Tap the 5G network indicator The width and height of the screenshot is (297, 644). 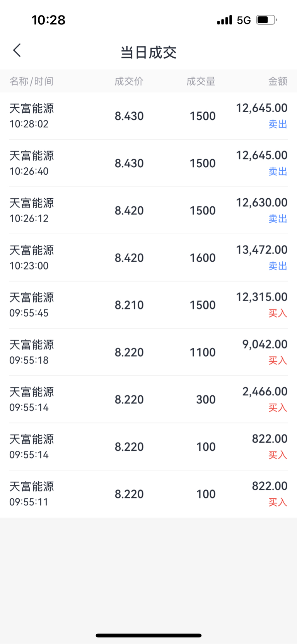pos(244,20)
